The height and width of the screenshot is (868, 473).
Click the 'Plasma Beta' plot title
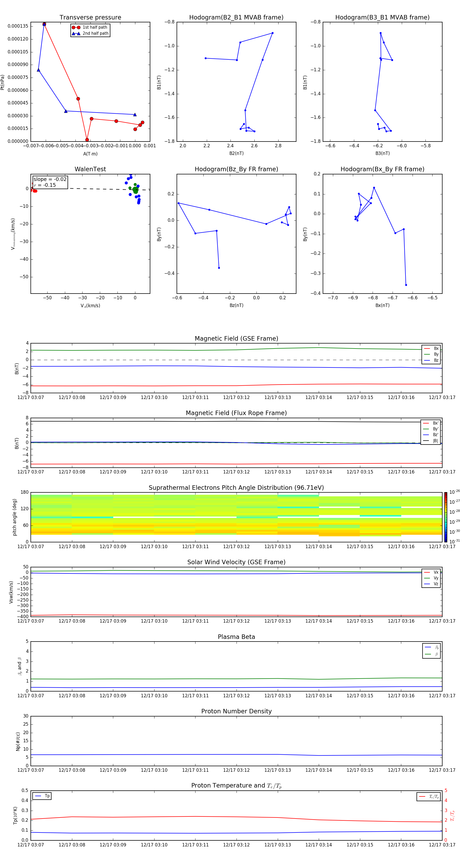tap(236, 637)
